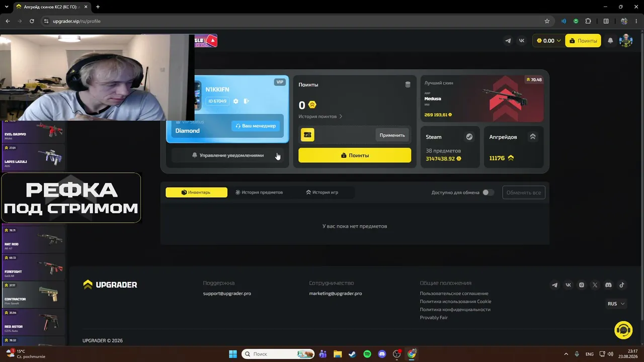The height and width of the screenshot is (362, 644).
Task: Click the Обменять все button
Action: tap(524, 193)
